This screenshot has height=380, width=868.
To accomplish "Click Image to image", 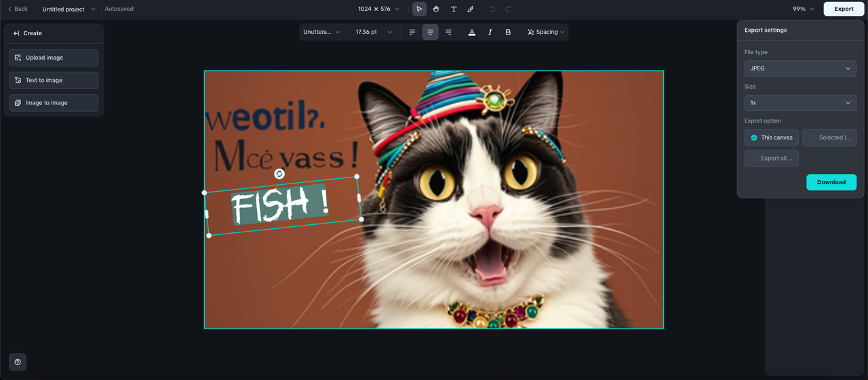I will click(54, 103).
